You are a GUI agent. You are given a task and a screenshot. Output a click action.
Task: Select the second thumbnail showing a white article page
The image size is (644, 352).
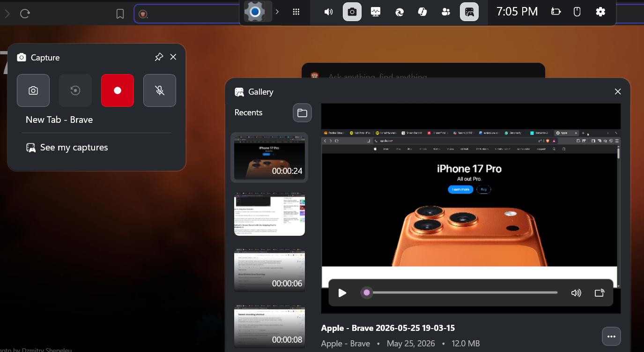click(269, 214)
